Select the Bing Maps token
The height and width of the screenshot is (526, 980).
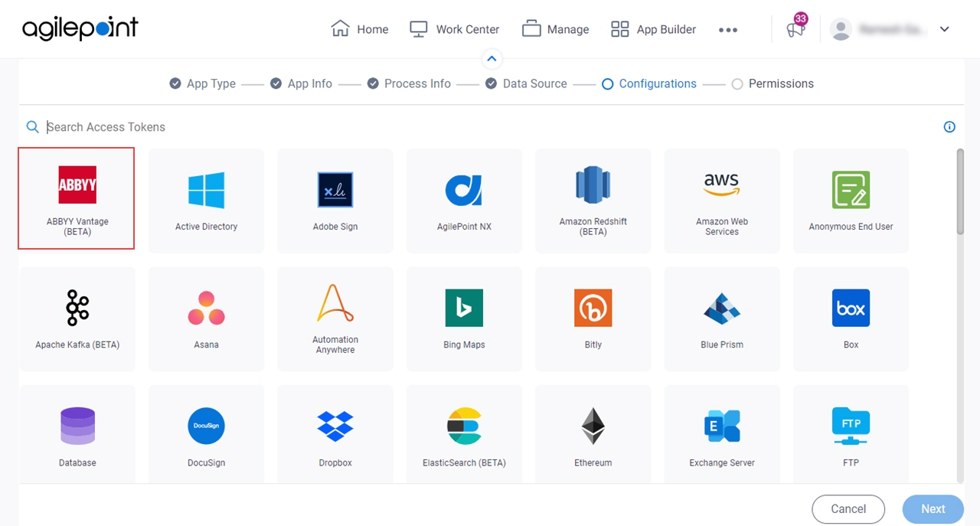click(x=464, y=319)
